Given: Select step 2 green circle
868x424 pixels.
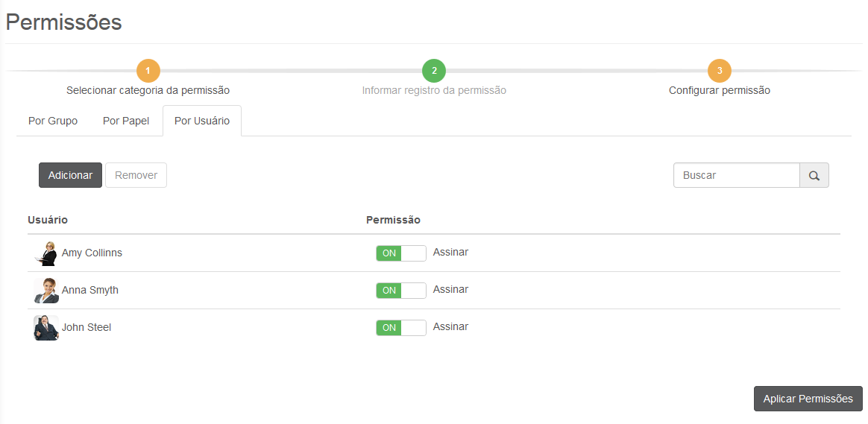Looking at the screenshot, I should click(x=433, y=71).
